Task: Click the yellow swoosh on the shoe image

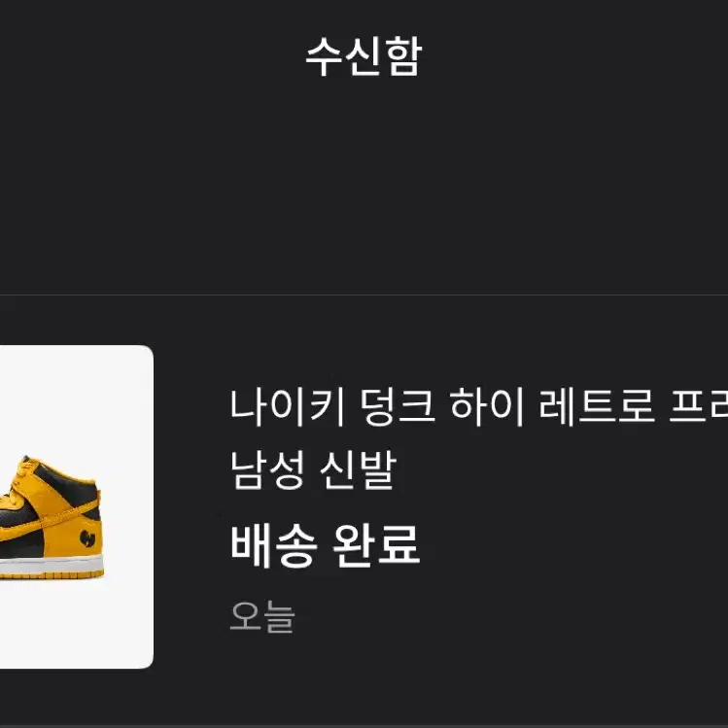Action: [52, 520]
